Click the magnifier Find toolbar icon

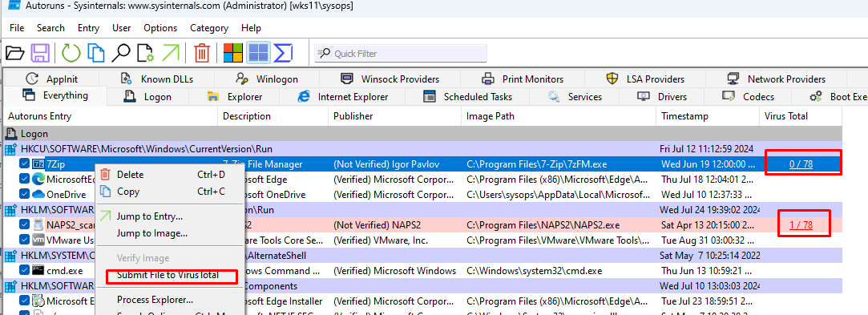click(x=121, y=53)
